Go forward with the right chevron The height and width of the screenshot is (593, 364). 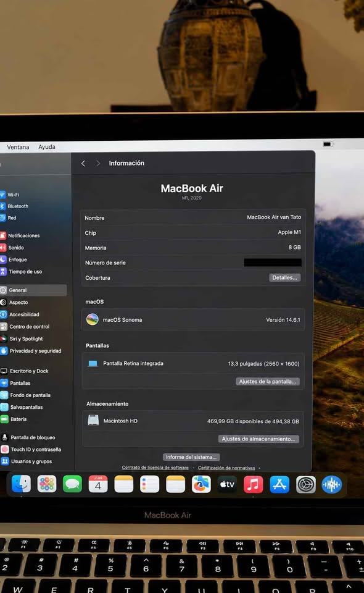click(x=98, y=163)
